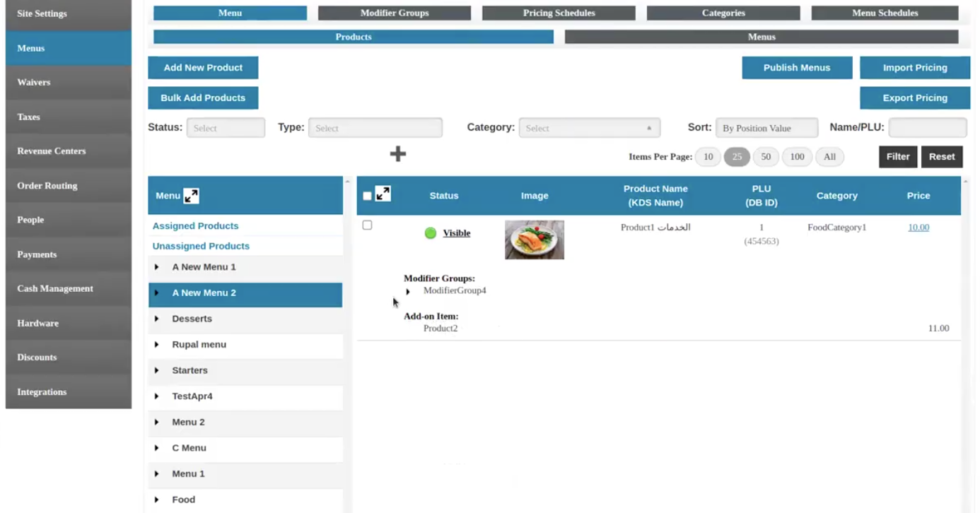
Task: Click the FoodCategory1 cell
Action: [x=837, y=228]
